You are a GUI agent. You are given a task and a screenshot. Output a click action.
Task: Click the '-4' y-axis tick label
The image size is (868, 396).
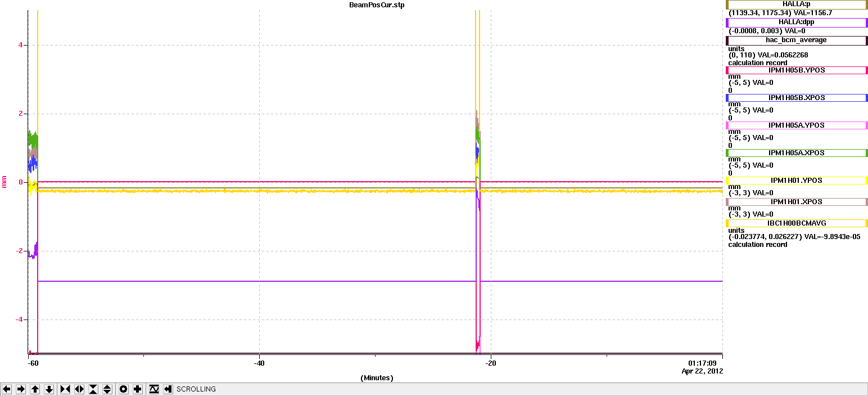19,319
